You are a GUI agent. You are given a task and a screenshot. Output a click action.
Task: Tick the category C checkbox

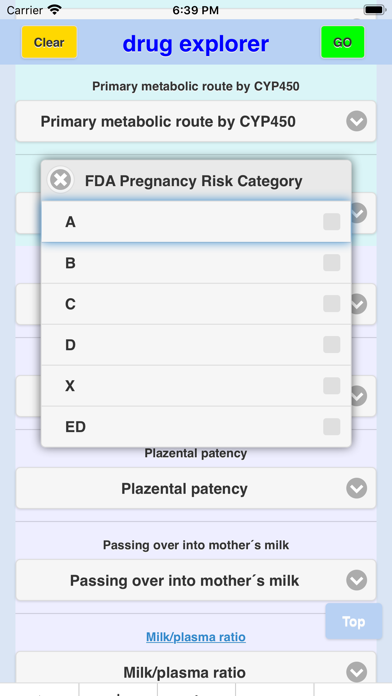point(332,304)
